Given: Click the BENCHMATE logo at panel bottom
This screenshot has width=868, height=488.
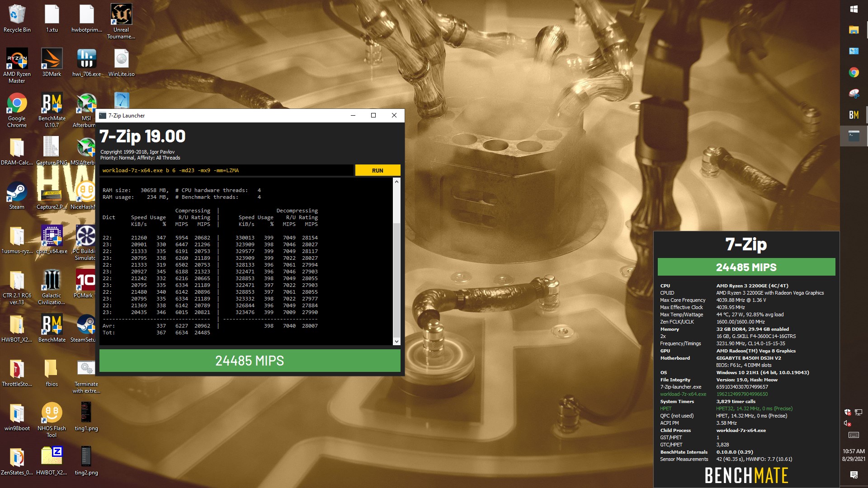Looking at the screenshot, I should click(x=746, y=475).
